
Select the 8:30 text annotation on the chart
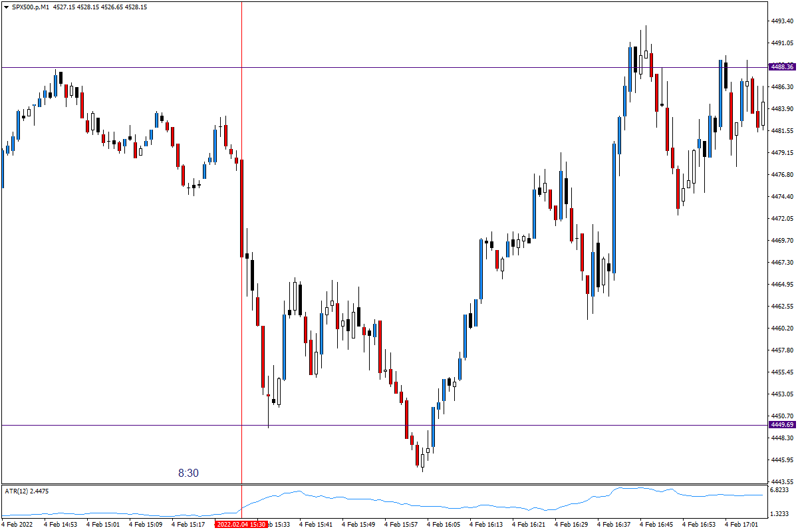[x=188, y=473]
